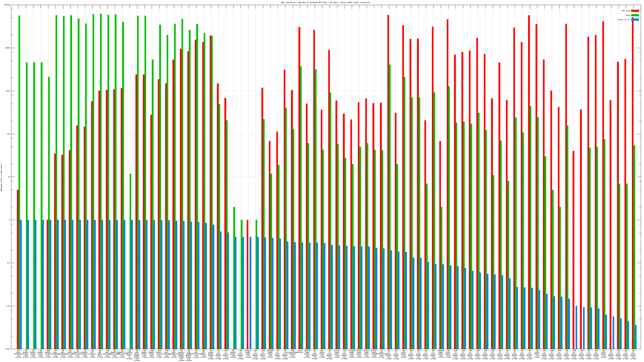The width and height of the screenshot is (644, 362).
Task: Click the first x-axis label, zen.spamhaus.org
Action: coord(19,354)
